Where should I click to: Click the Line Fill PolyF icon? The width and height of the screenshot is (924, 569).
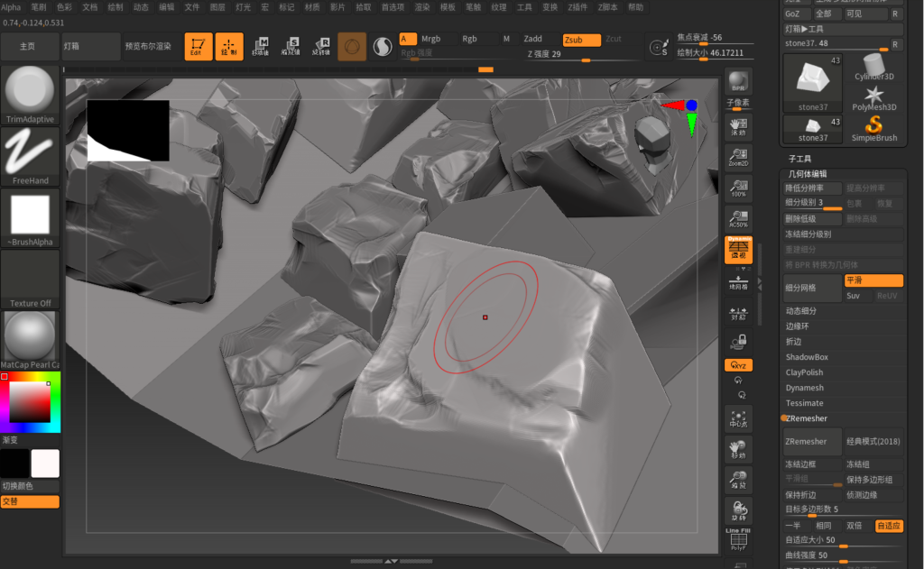coord(738,539)
